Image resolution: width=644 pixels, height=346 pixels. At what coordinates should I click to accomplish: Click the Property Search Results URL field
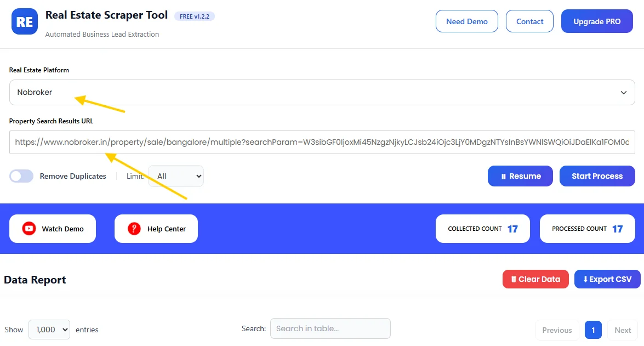pyautogui.click(x=322, y=142)
